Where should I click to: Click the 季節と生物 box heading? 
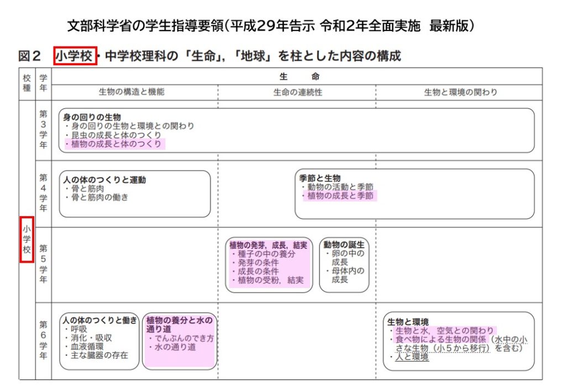tap(319, 178)
